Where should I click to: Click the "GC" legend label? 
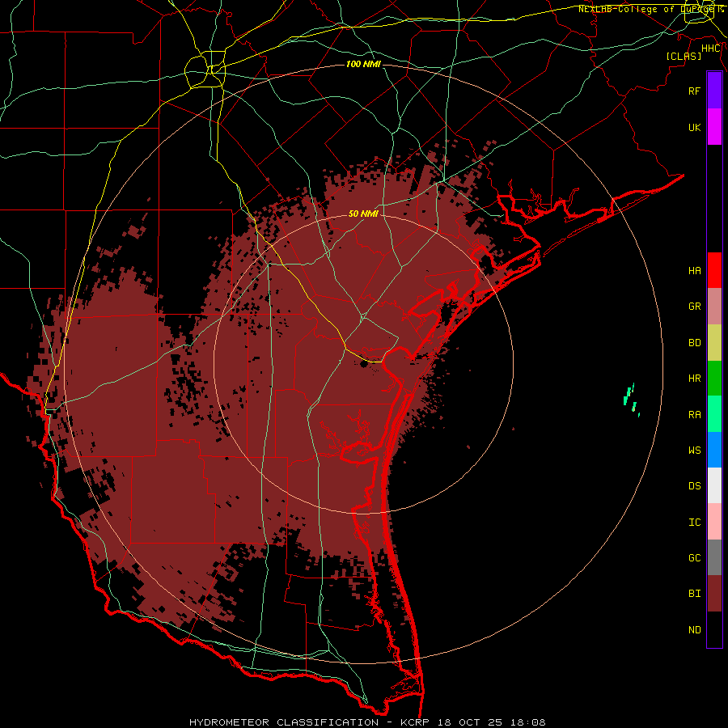coord(695,558)
